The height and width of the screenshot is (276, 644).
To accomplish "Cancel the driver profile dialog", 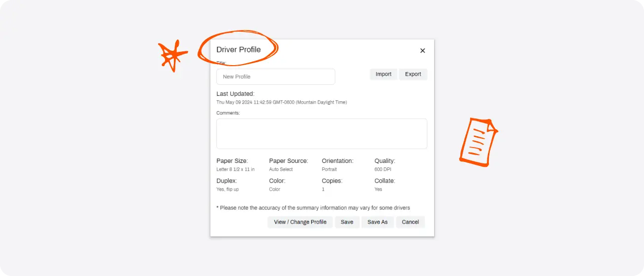I will [410, 222].
